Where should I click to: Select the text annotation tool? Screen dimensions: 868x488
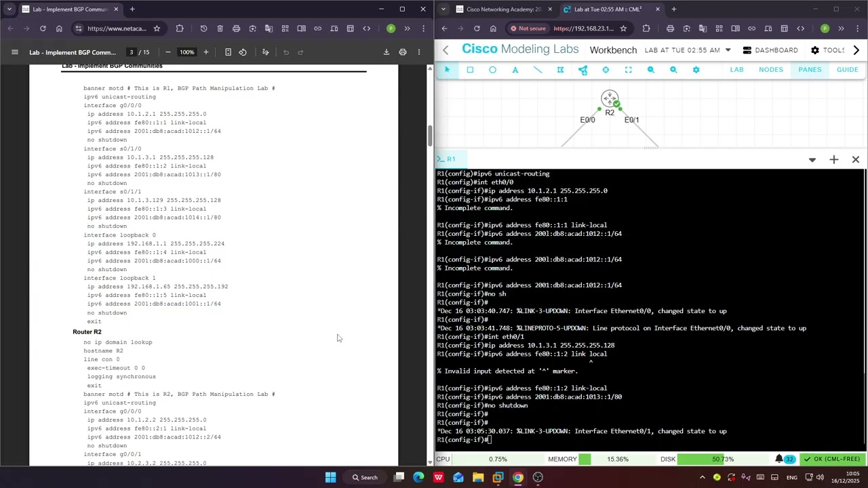(x=515, y=70)
